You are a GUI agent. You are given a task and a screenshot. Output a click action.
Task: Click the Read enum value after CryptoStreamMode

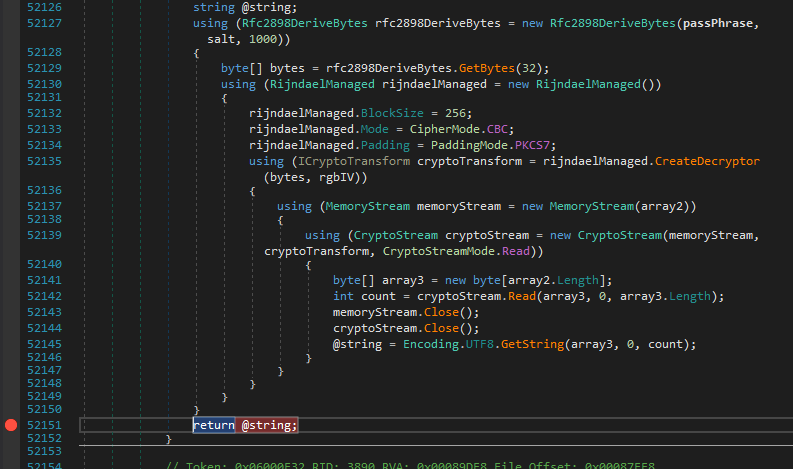[515, 251]
